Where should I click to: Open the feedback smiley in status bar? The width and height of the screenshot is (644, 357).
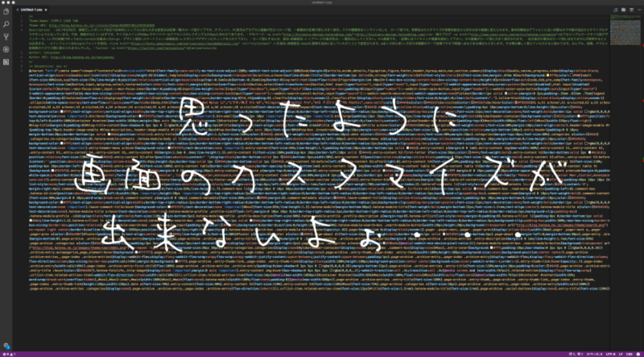(x=639, y=354)
